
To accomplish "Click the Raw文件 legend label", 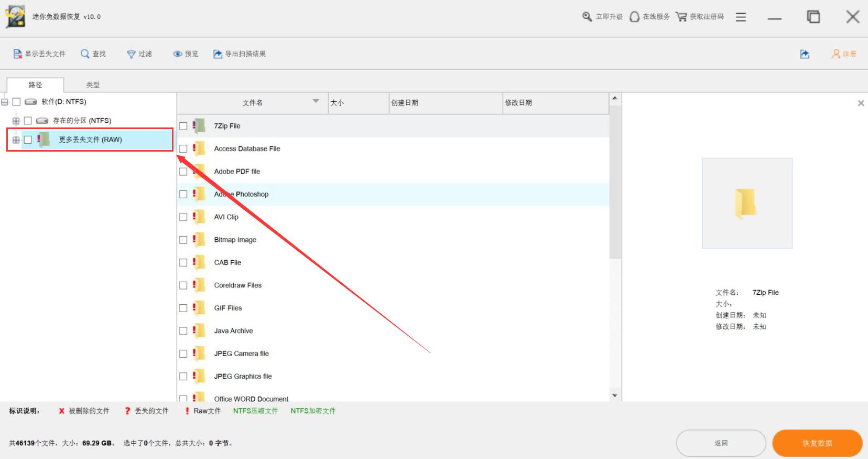I will [x=207, y=411].
